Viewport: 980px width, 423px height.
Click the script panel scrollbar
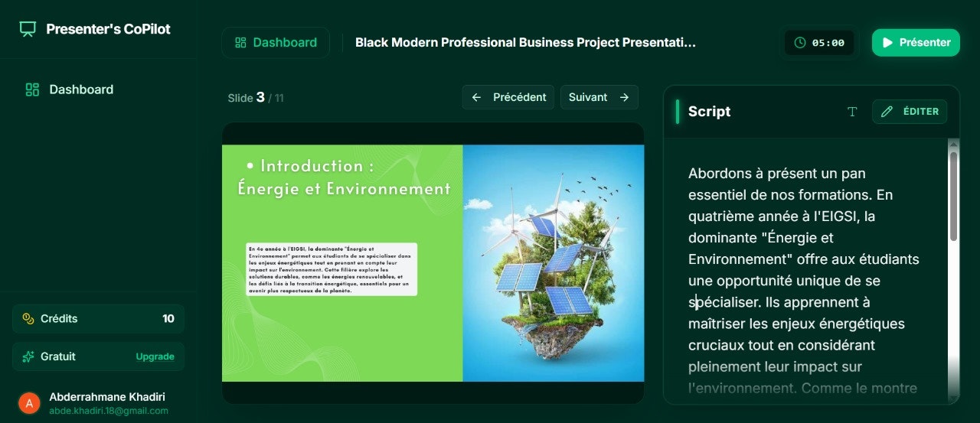click(x=953, y=196)
